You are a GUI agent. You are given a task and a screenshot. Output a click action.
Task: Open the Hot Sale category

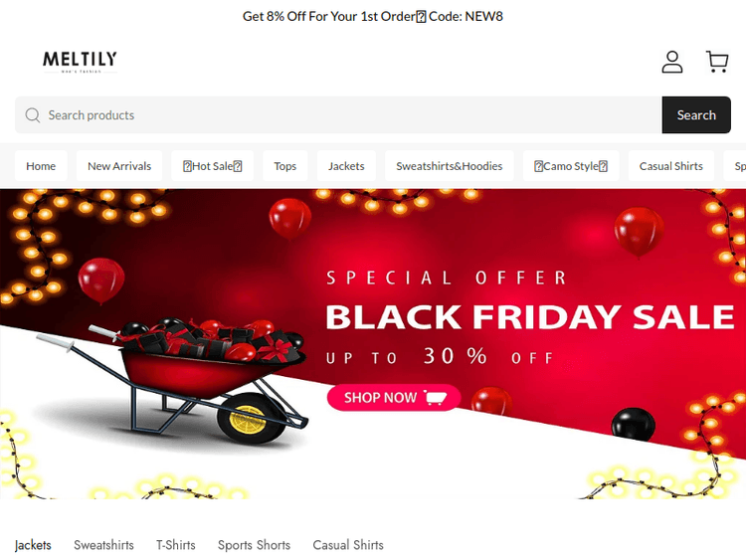tap(212, 166)
